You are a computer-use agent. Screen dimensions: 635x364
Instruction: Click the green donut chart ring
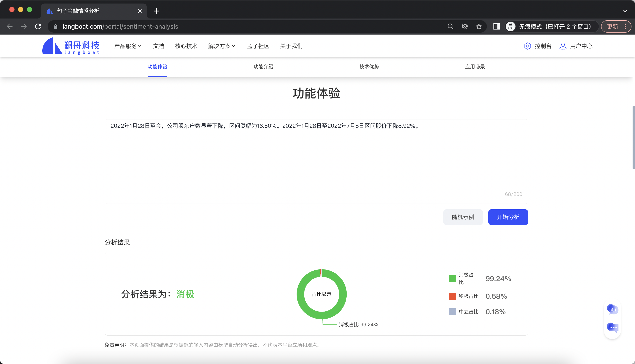click(x=301, y=294)
